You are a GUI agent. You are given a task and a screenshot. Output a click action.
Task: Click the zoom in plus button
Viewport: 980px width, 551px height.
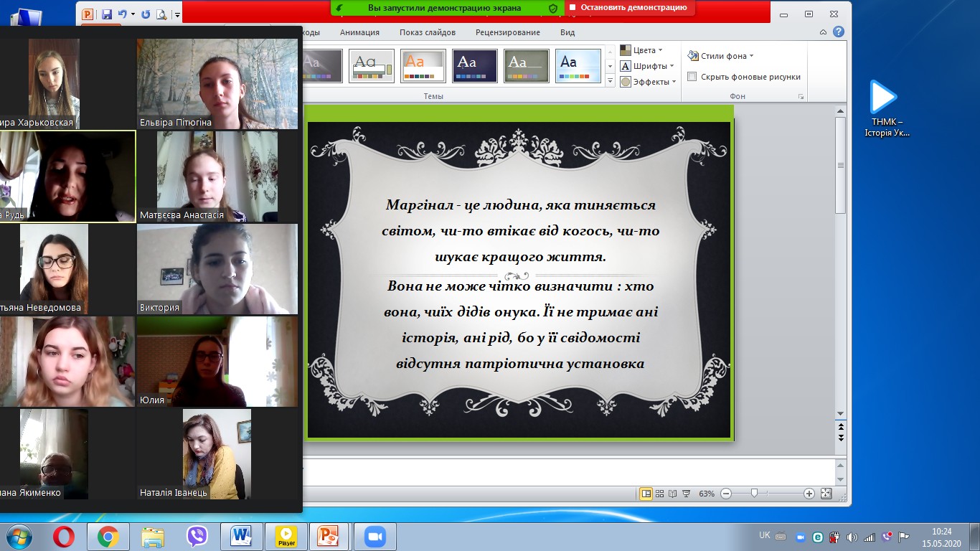point(809,494)
